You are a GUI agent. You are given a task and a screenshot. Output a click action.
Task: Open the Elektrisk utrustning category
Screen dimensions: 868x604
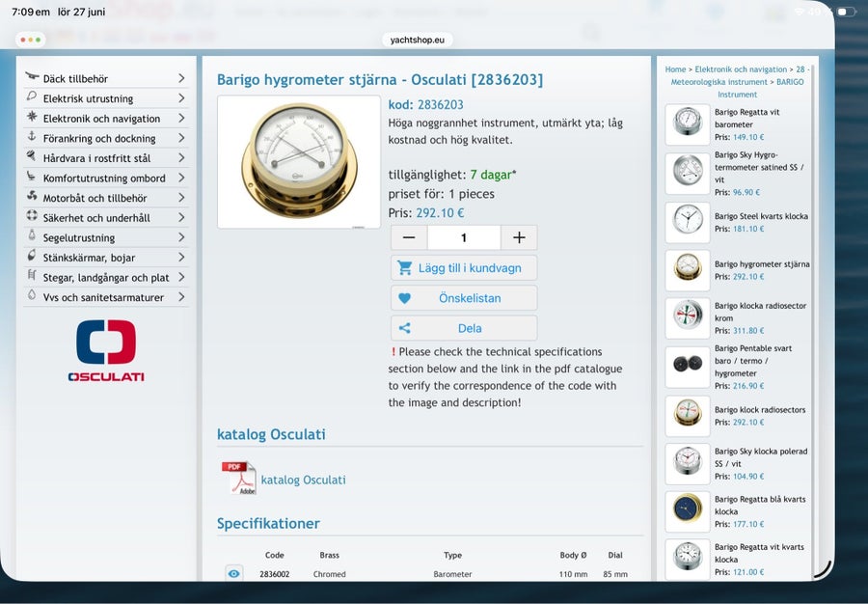pos(106,98)
